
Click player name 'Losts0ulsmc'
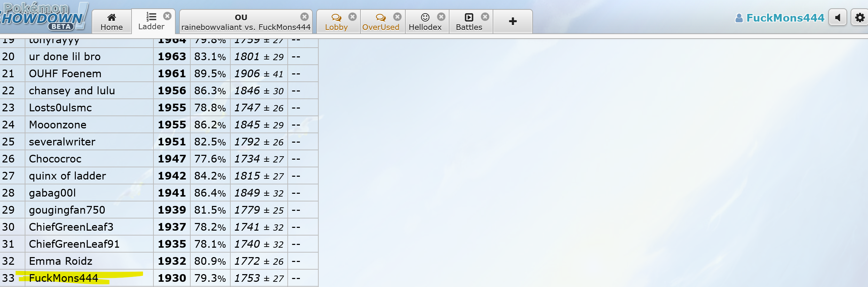60,107
